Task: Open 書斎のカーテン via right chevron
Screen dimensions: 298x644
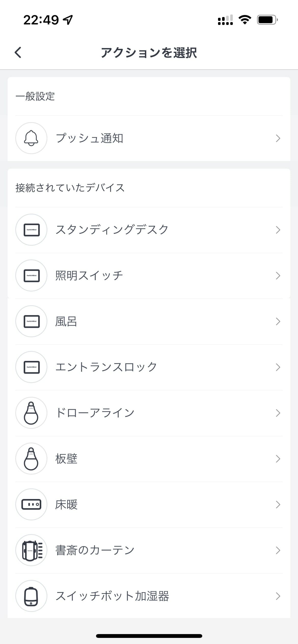Action: pyautogui.click(x=278, y=550)
